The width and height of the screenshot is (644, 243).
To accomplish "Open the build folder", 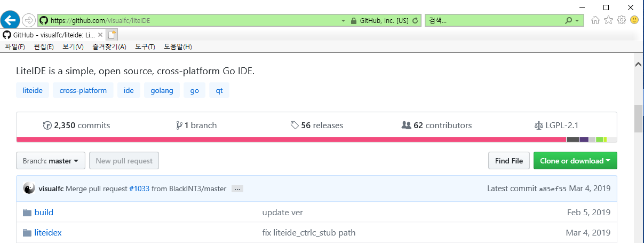I will (44, 213).
